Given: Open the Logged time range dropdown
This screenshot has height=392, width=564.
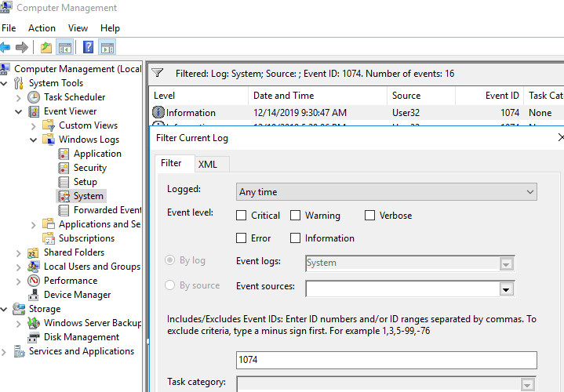Looking at the screenshot, I should (386, 192).
